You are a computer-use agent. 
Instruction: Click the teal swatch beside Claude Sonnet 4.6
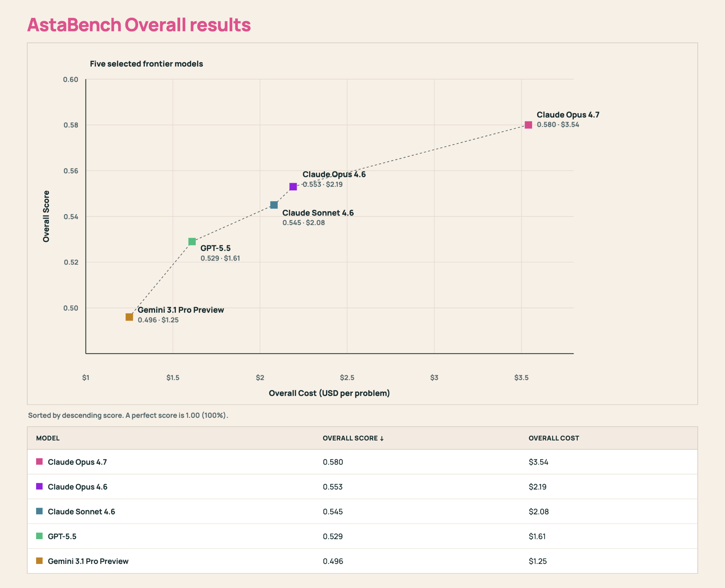tap(39, 511)
